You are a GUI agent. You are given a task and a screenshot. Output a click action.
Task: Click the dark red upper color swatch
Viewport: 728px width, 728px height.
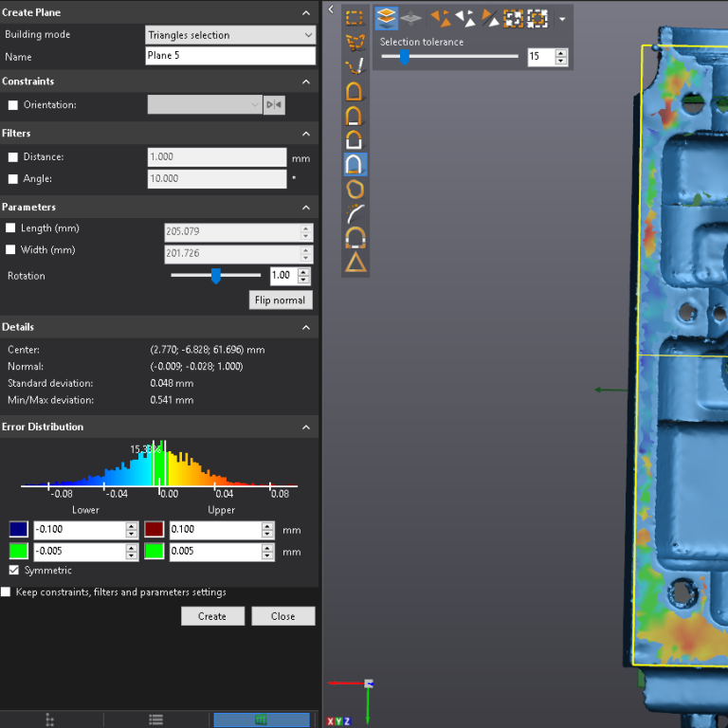[154, 530]
